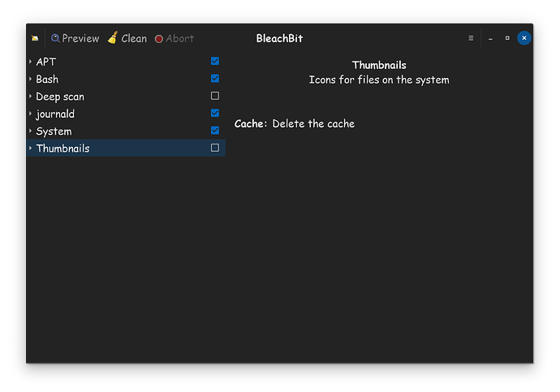Screen dimensions: 560x392
Task: Maximize the BleachBit window
Action: point(507,38)
